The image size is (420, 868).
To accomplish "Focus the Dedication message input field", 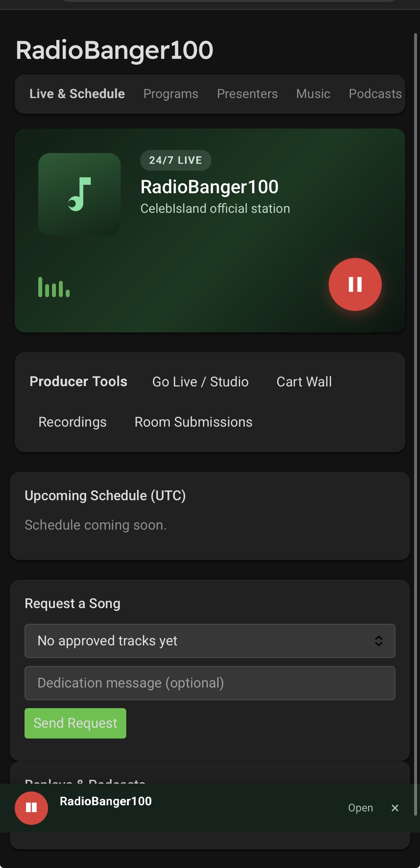I will point(210,683).
